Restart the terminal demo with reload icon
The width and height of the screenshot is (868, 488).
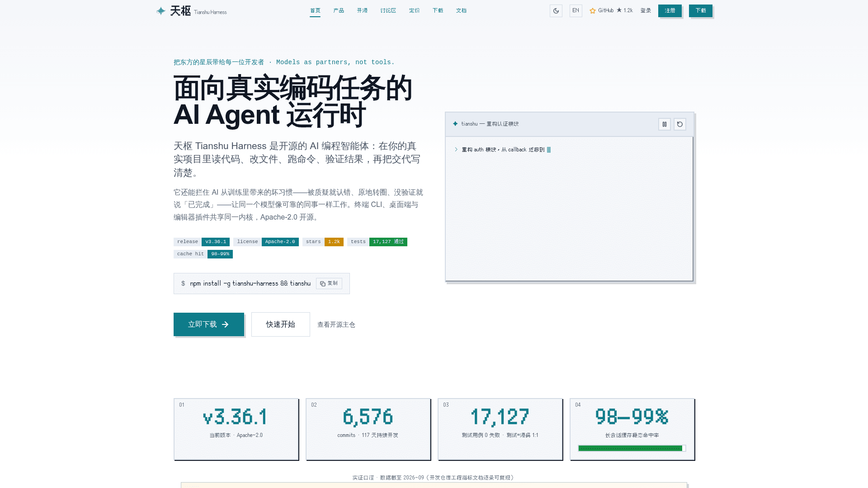pos(680,124)
